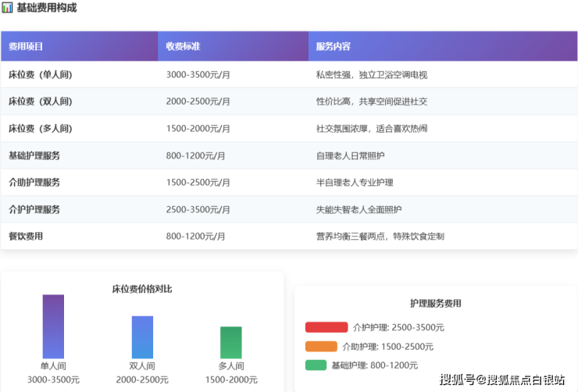Viewport: 578px width, 392px height.
Task: Click the 介助护理服务 row label
Action: coord(34,182)
